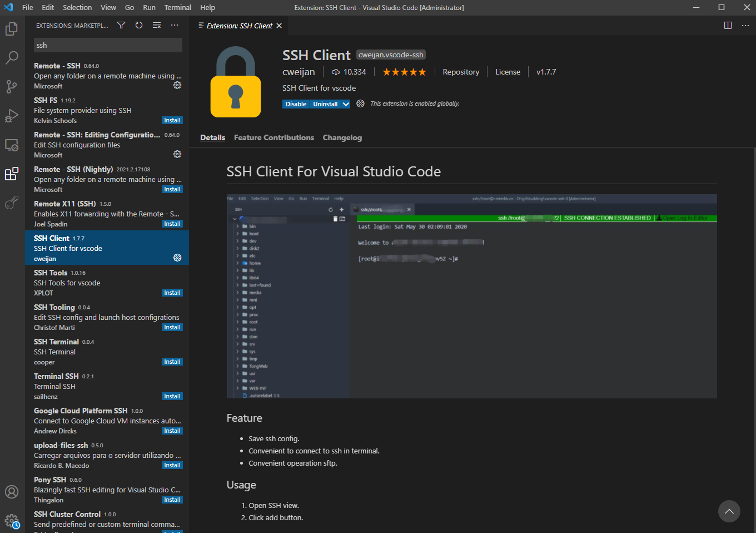
Task: Open the File menu
Action: point(28,7)
